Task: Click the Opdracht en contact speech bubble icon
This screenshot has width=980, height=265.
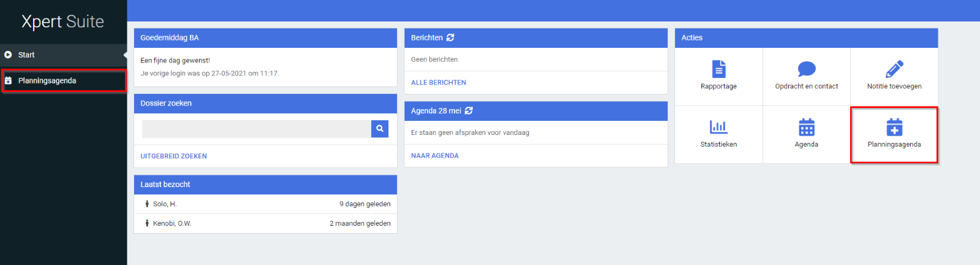Action: click(806, 69)
